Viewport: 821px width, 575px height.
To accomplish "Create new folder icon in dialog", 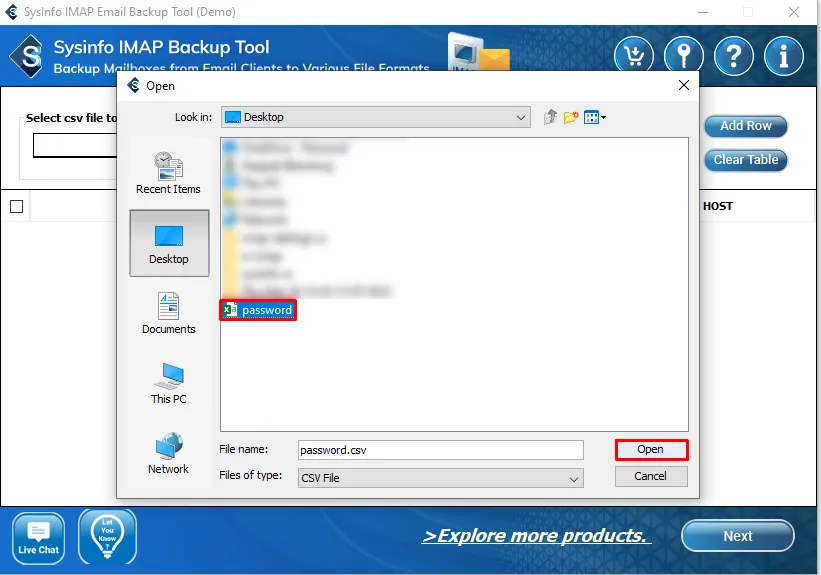I will (571, 117).
